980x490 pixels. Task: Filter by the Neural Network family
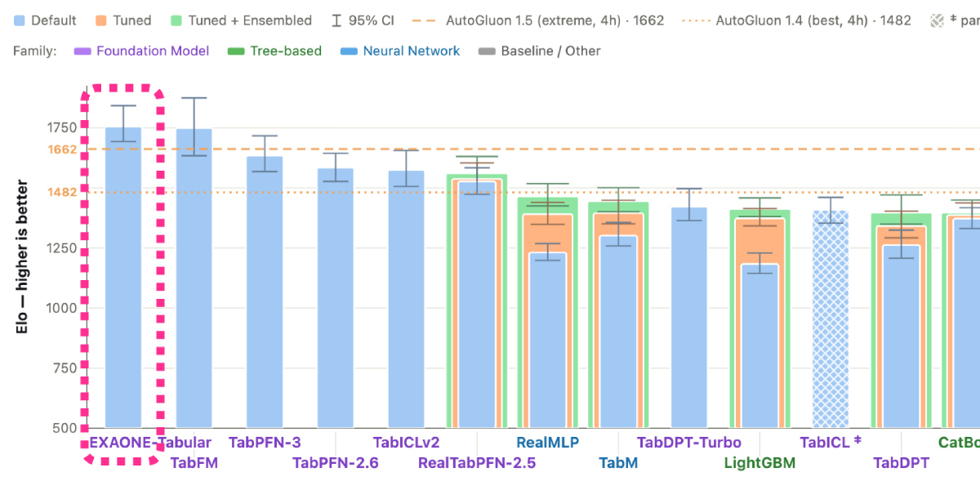[399, 51]
